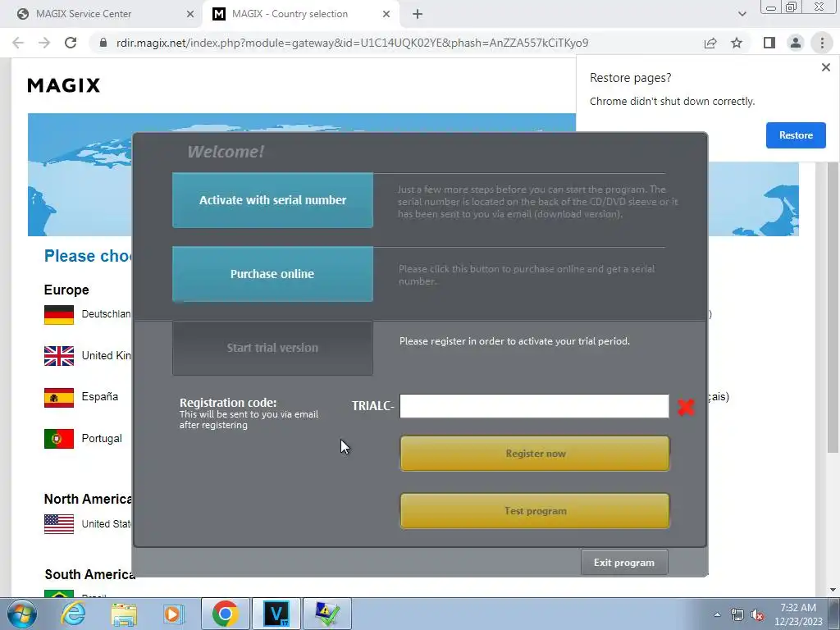Open the Chrome profile icon

point(796,43)
